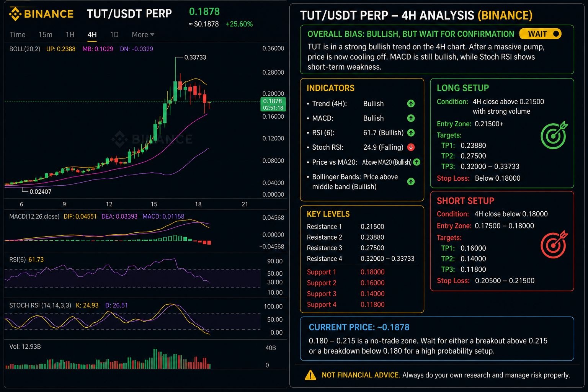Select the 4H timeframe tab
588x392 pixels.
click(92, 34)
